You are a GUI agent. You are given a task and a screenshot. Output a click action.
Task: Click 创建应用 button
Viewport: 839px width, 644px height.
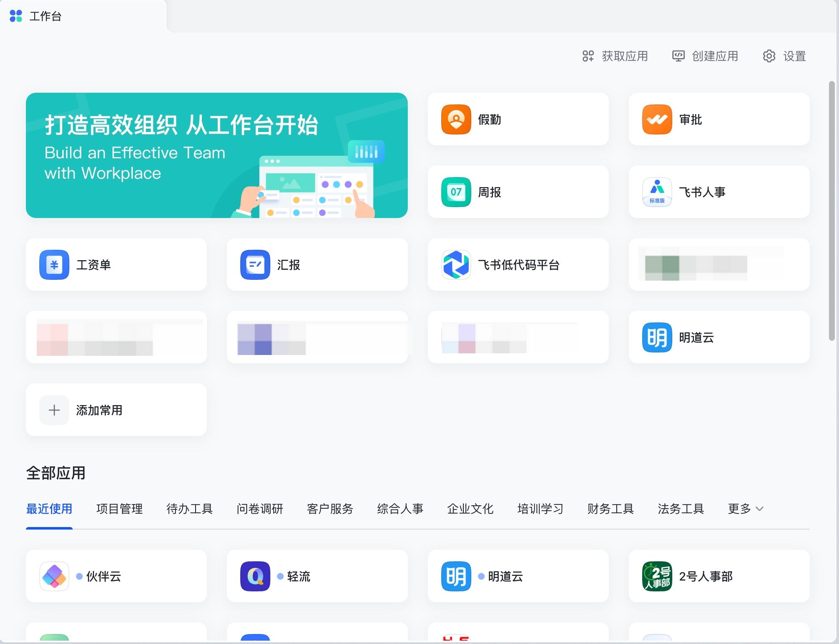coord(705,56)
